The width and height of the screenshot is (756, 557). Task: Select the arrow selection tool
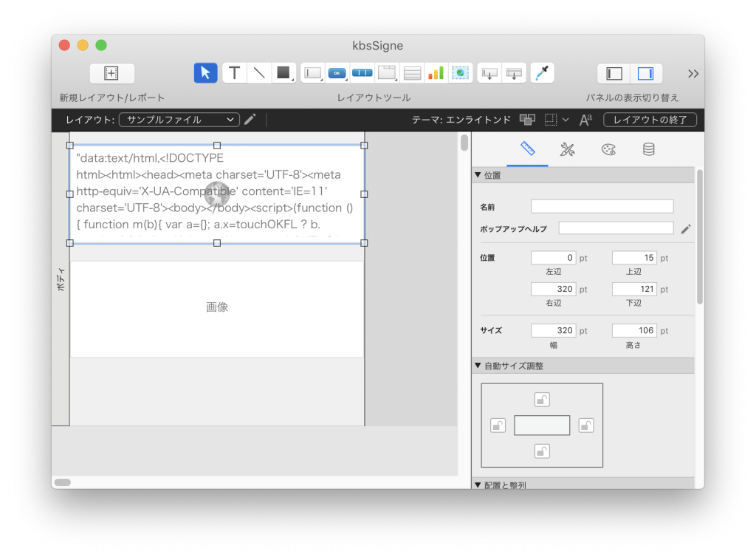coord(205,73)
